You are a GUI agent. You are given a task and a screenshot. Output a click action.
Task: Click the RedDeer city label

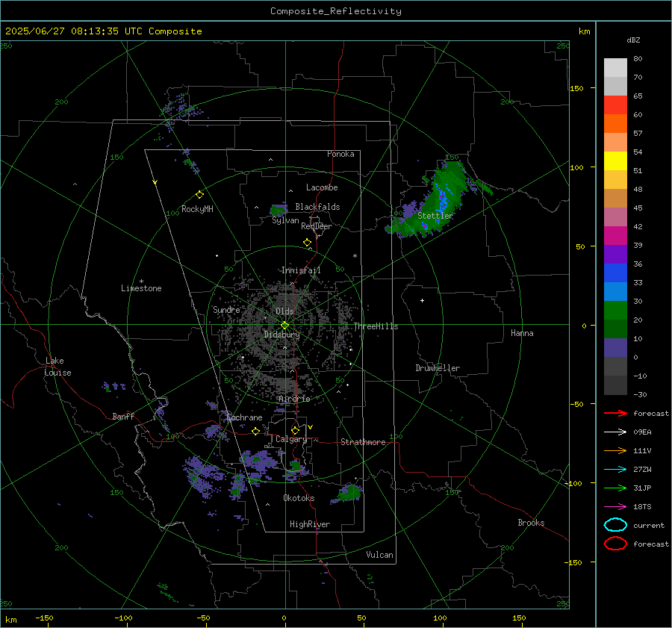pos(317,226)
